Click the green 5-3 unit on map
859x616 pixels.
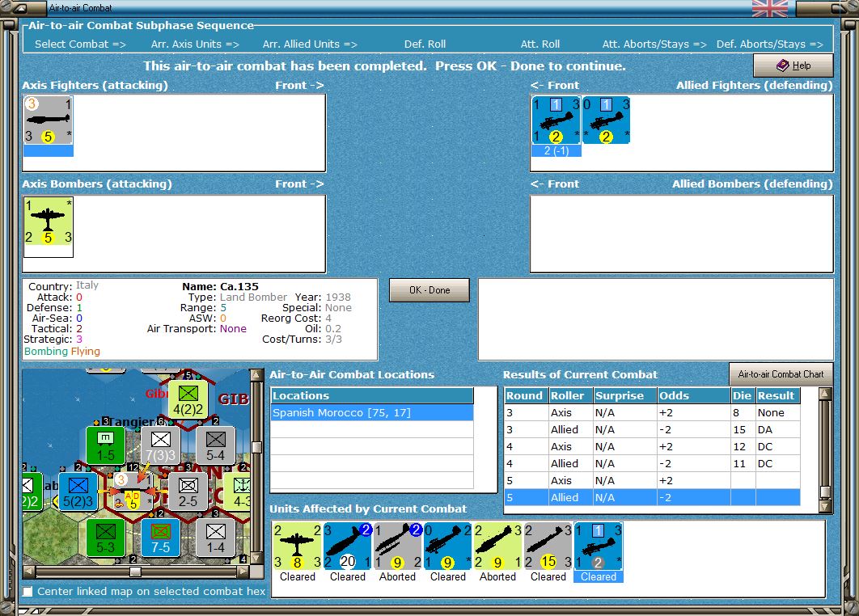106,538
